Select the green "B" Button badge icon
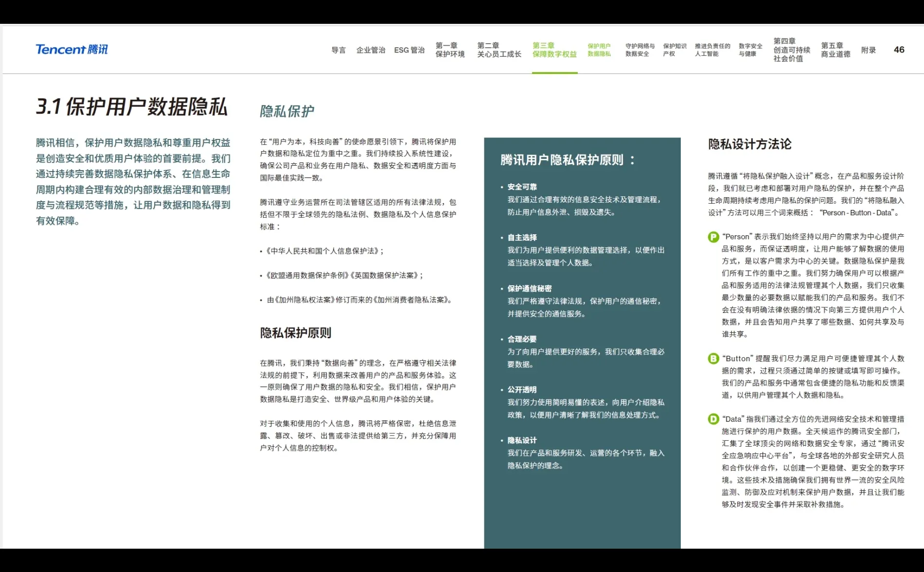This screenshot has height=572, width=924. (x=713, y=358)
